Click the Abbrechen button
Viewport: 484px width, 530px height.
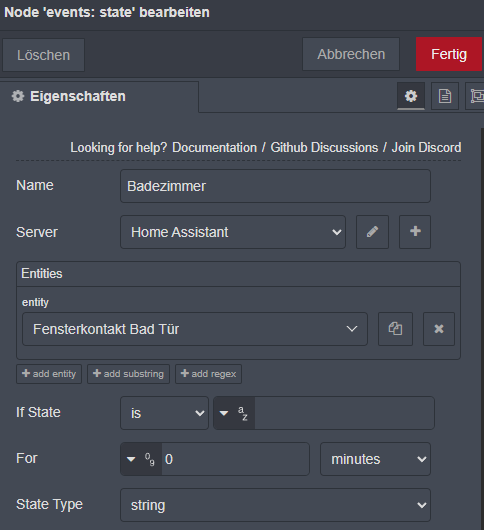tap(351, 54)
